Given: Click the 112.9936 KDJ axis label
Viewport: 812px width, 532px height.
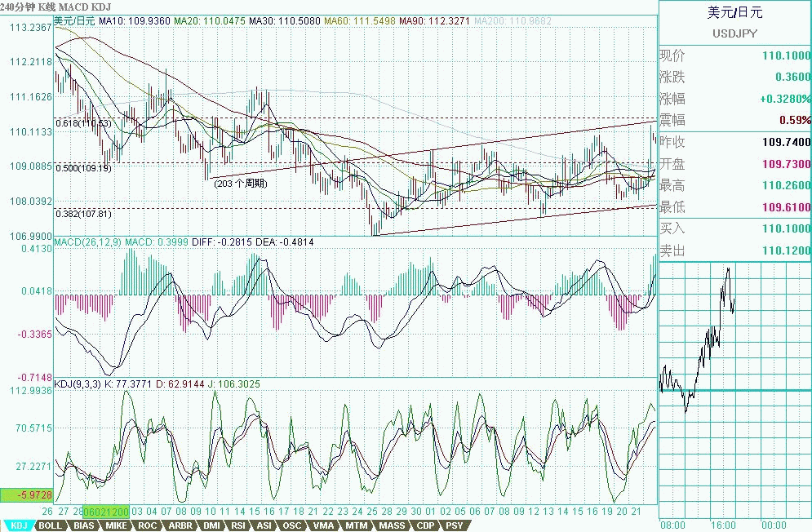Looking at the screenshot, I should 31,390.
